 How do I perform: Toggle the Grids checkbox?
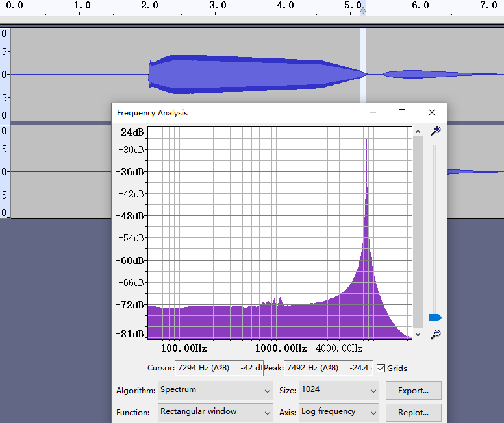point(381,368)
